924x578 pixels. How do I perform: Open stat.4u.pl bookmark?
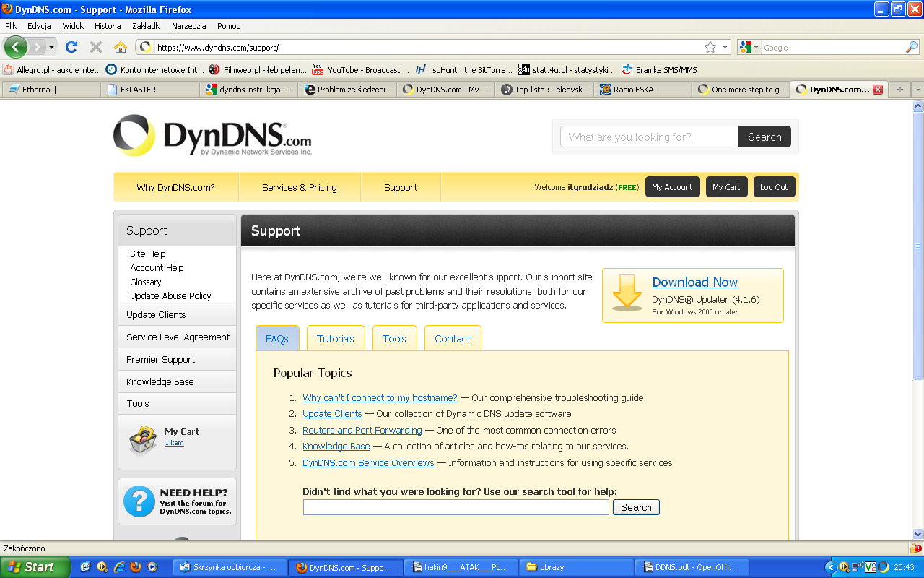(567, 70)
